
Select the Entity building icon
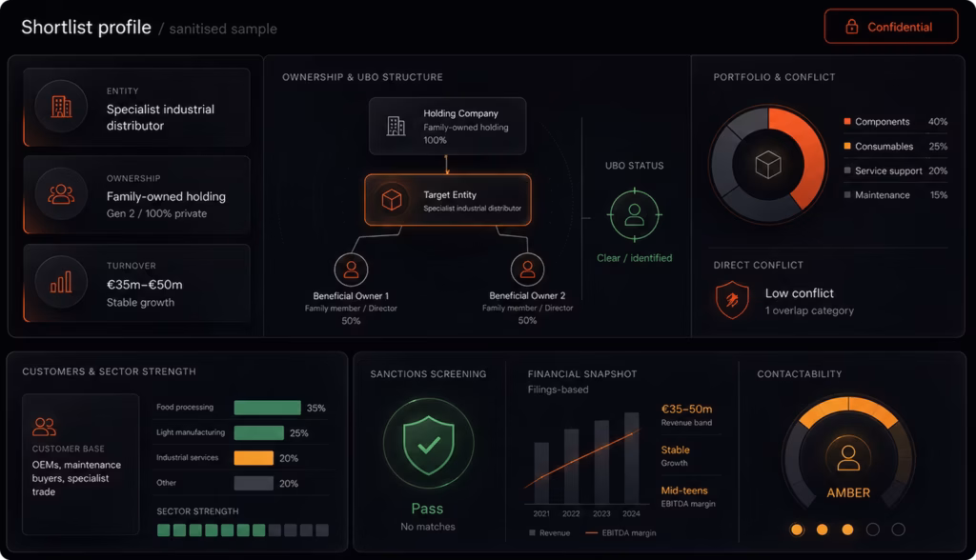pyautogui.click(x=61, y=107)
